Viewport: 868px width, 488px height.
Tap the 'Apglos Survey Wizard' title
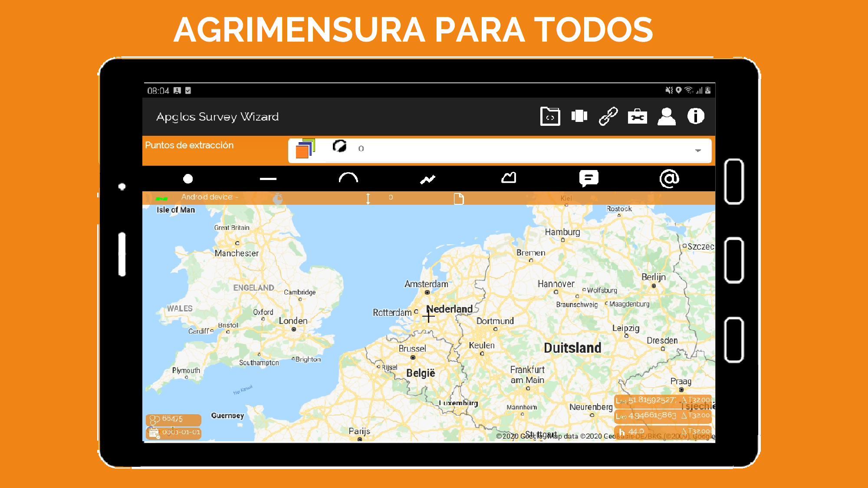point(217,117)
